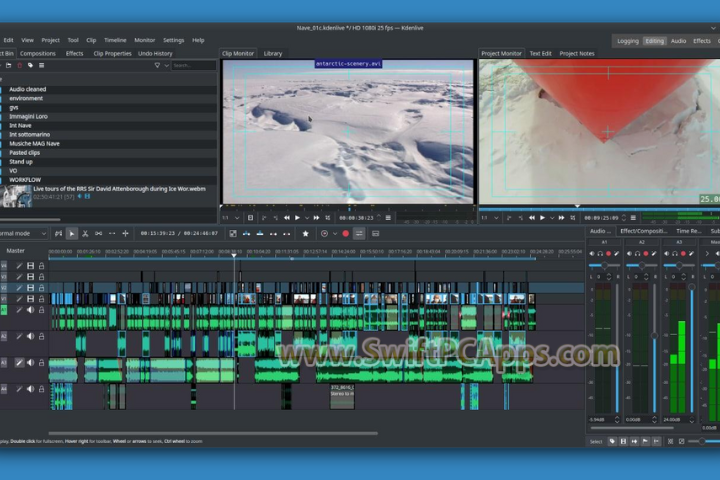Switch to the Audio workspace layout

(678, 41)
